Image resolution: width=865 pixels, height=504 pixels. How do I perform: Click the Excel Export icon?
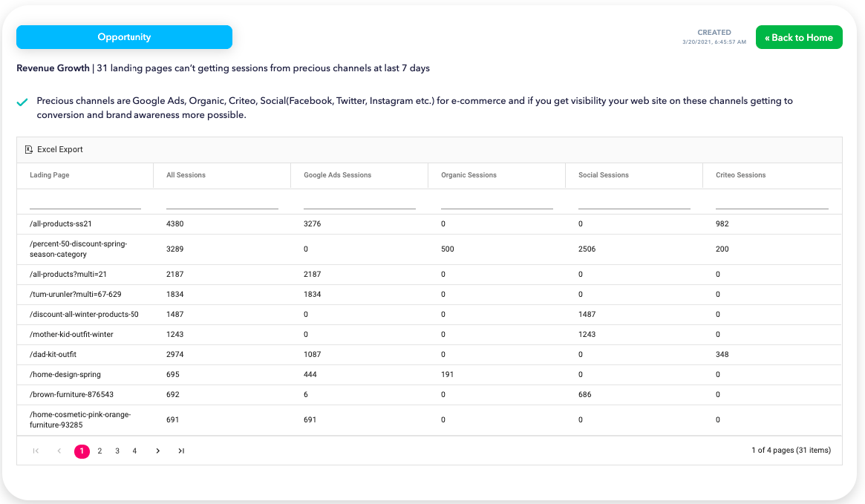[x=29, y=149]
